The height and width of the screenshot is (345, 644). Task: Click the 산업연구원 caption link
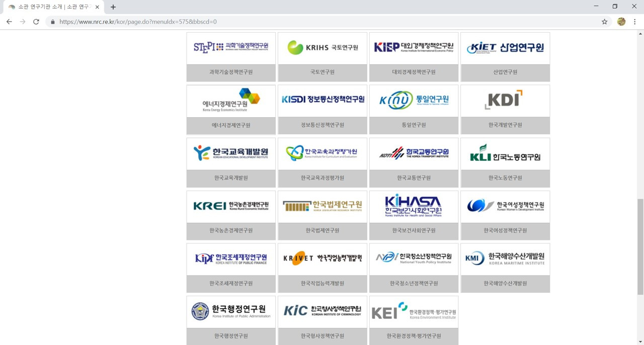click(x=505, y=72)
